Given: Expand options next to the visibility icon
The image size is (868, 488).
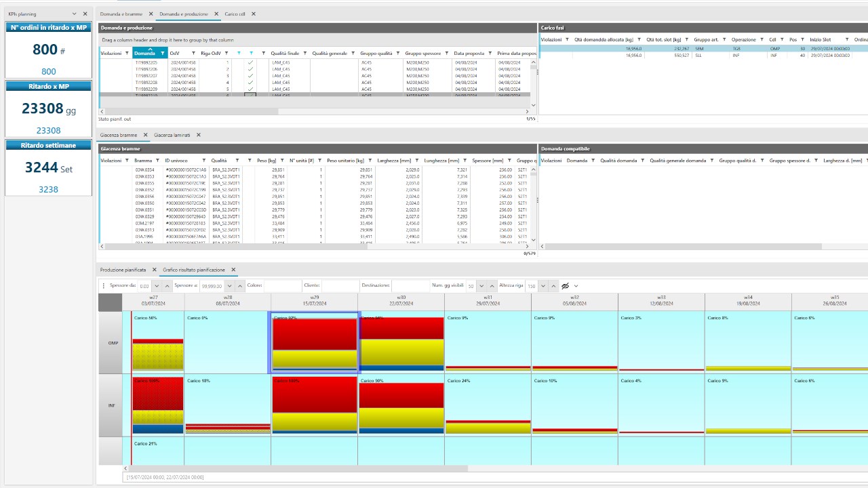Looking at the screenshot, I should (x=576, y=286).
